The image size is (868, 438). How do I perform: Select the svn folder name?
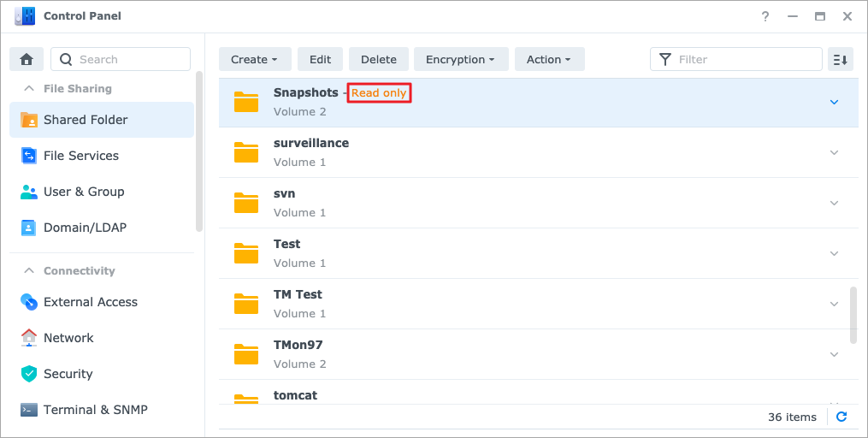284,194
